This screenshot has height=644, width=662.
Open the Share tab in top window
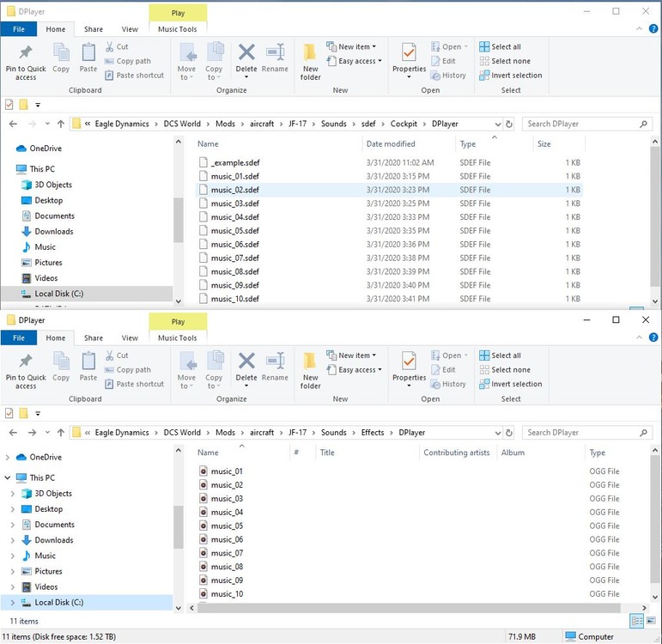click(94, 29)
